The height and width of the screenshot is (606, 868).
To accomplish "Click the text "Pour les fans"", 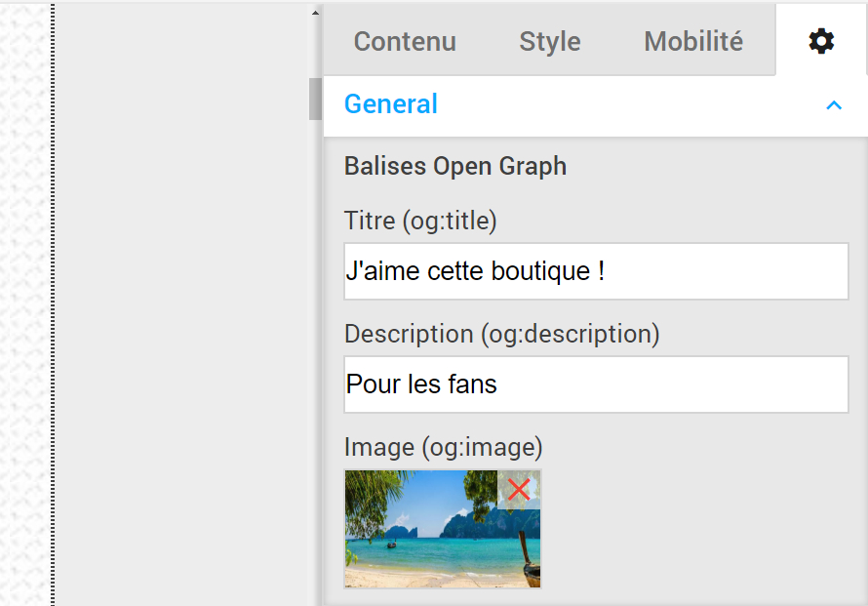I will [421, 384].
